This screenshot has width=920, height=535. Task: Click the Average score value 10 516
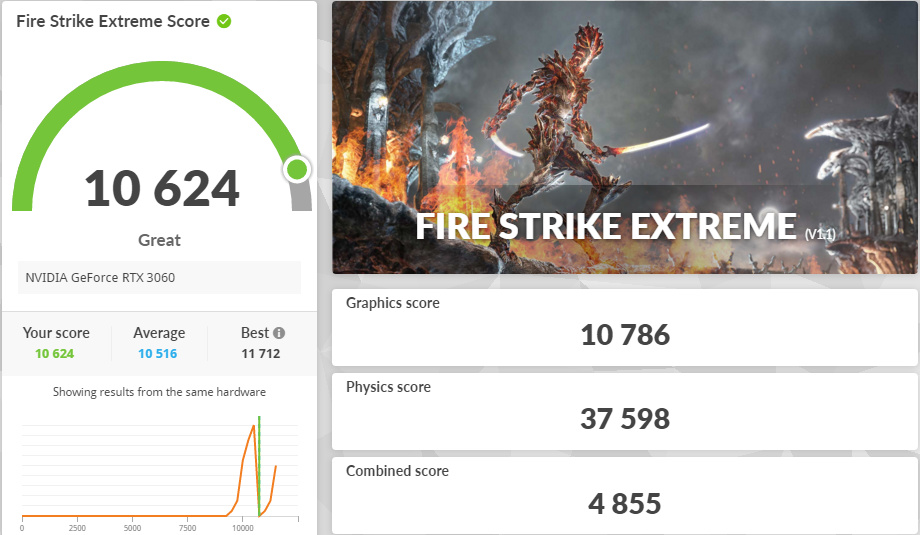pyautogui.click(x=157, y=354)
